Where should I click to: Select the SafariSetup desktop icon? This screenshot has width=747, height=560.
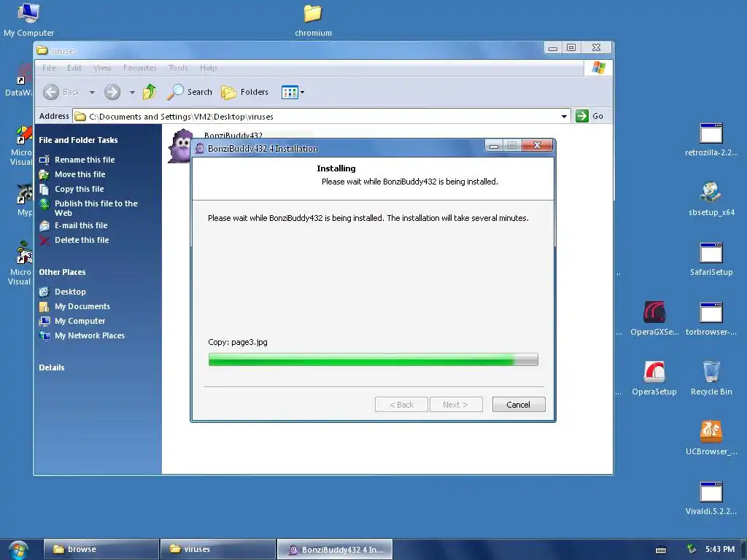[x=711, y=259]
